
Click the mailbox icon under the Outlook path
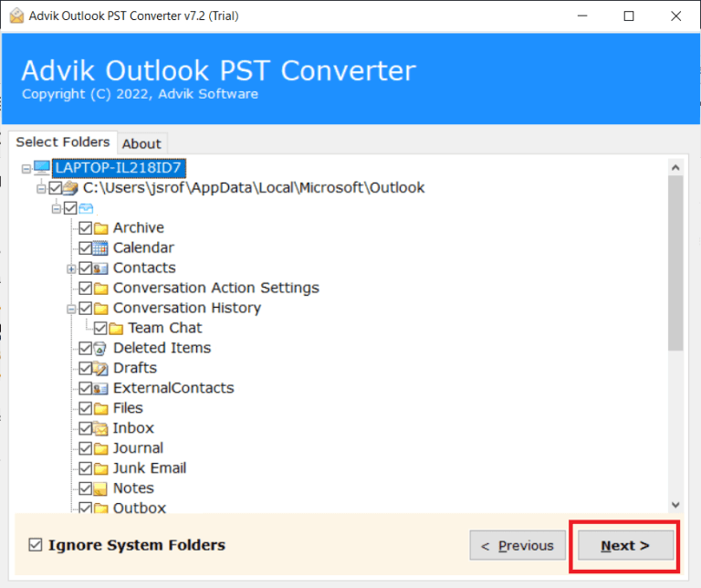click(86, 208)
